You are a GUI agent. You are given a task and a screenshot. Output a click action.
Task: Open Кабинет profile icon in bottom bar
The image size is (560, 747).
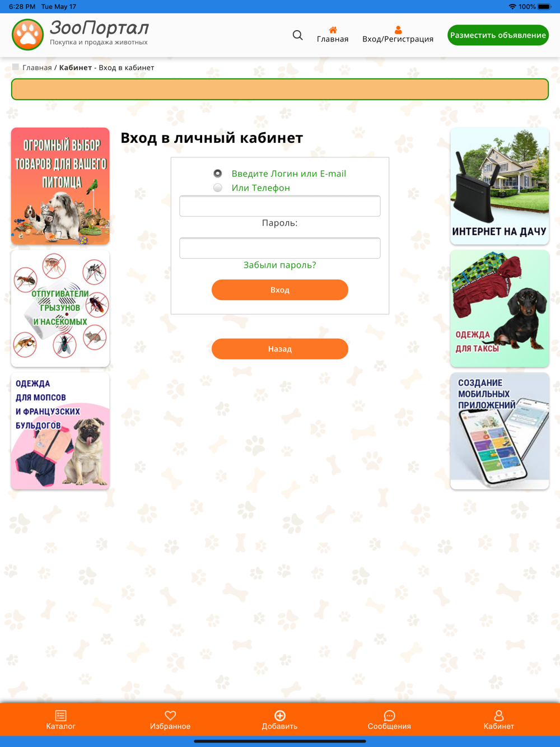(498, 715)
